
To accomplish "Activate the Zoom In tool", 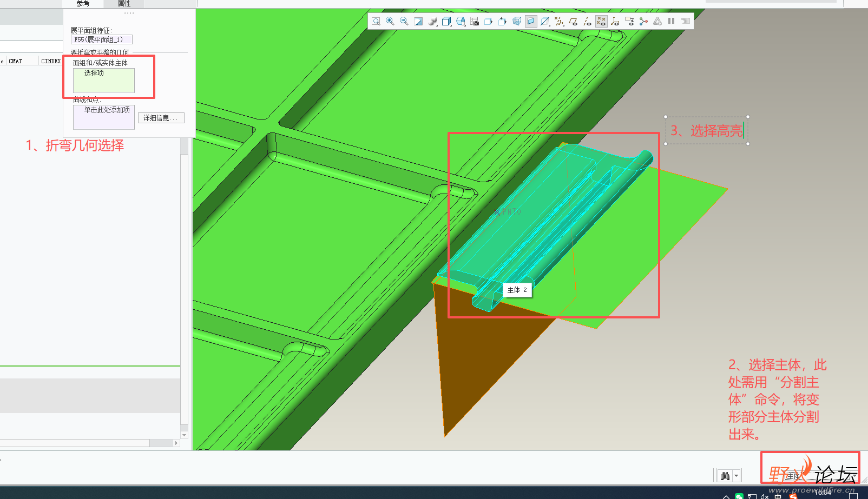I will pos(390,21).
